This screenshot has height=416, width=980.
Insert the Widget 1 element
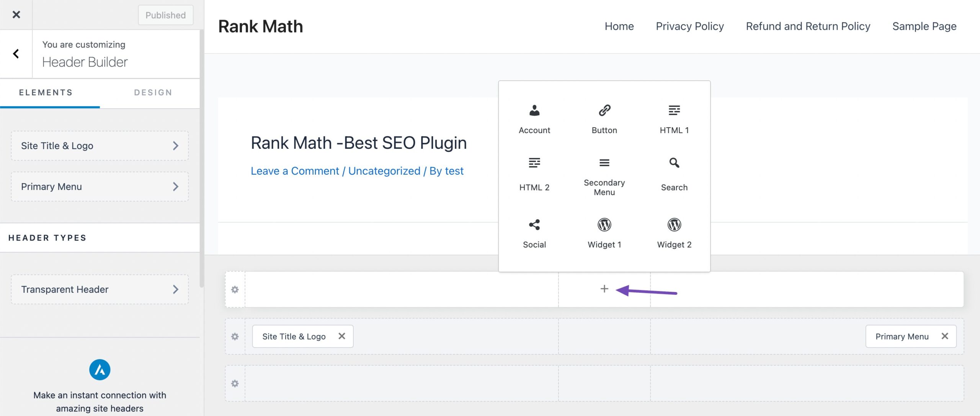pyautogui.click(x=604, y=234)
